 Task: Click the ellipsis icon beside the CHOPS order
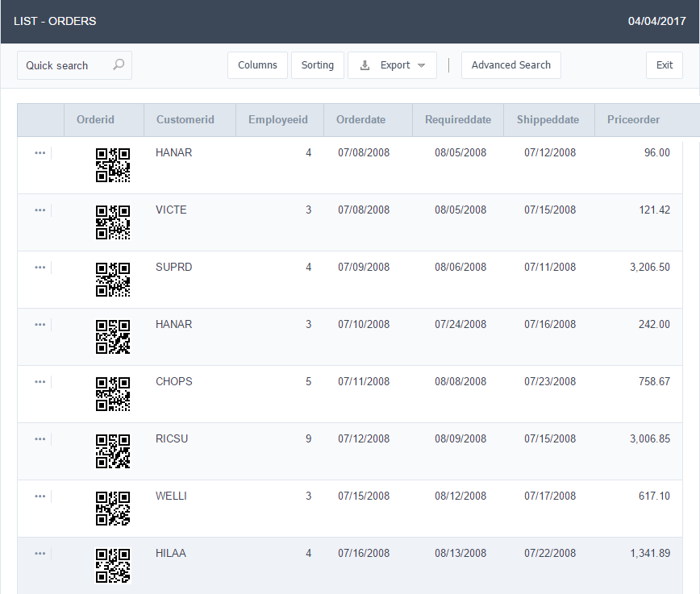click(40, 381)
